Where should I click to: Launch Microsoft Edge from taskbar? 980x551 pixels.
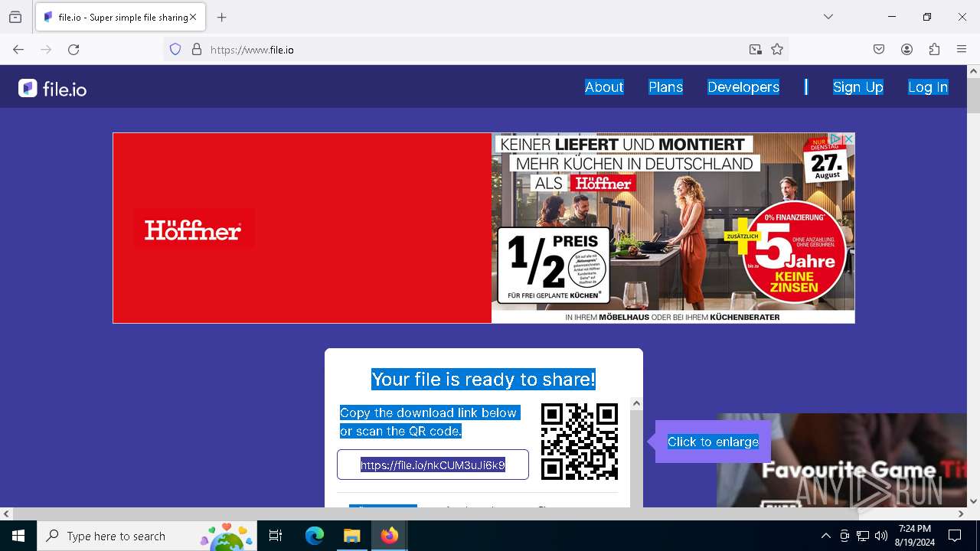pos(315,536)
